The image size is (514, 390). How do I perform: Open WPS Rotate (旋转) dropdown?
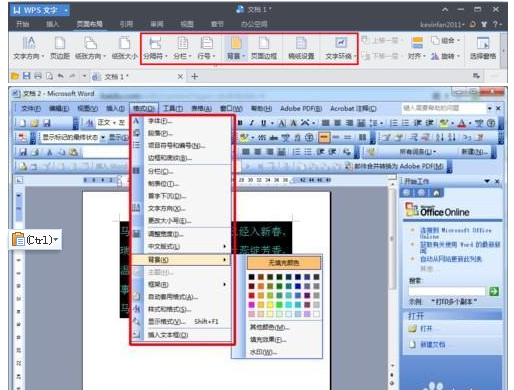445,56
